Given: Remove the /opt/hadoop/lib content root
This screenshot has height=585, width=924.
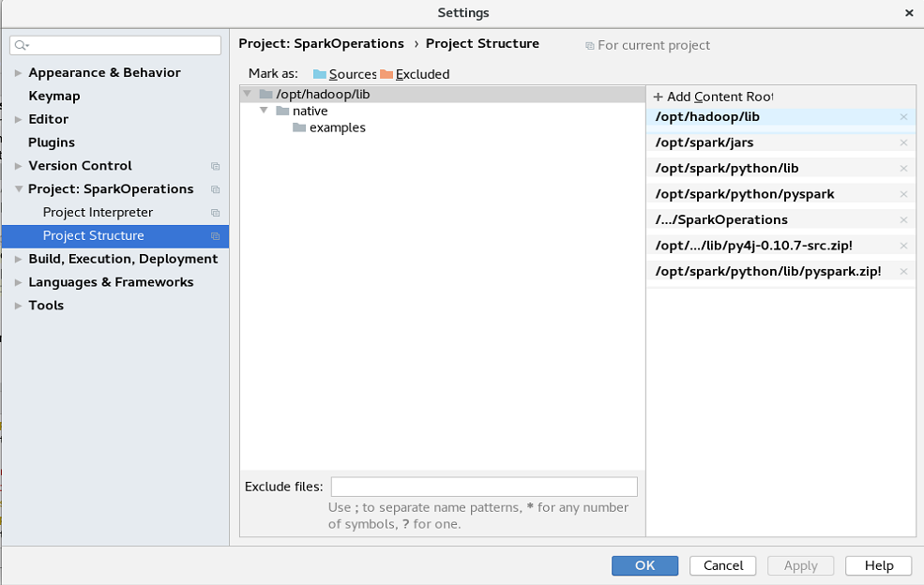Looking at the screenshot, I should click(903, 117).
